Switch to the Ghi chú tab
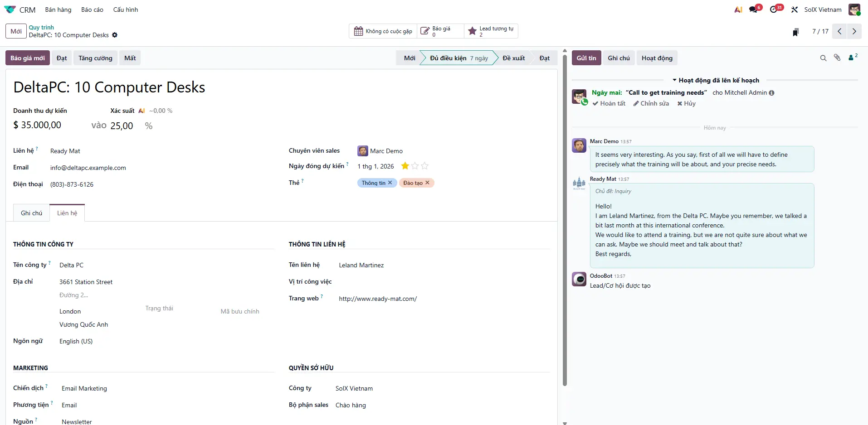The height and width of the screenshot is (425, 868). 31,213
